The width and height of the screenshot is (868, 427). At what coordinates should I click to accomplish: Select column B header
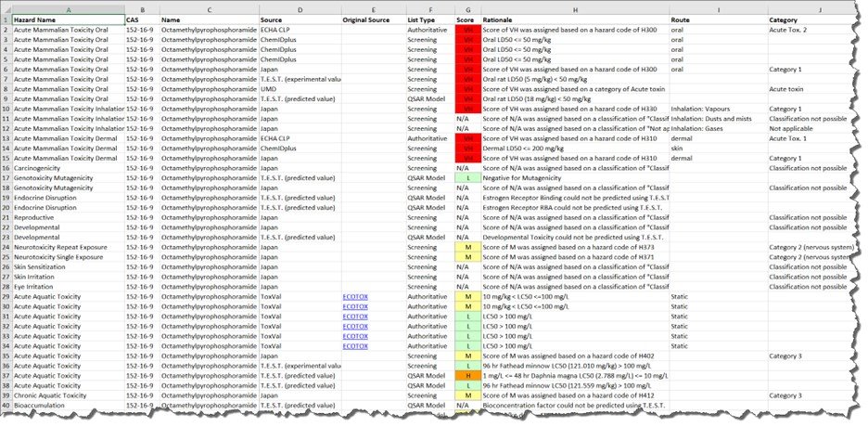click(x=143, y=10)
